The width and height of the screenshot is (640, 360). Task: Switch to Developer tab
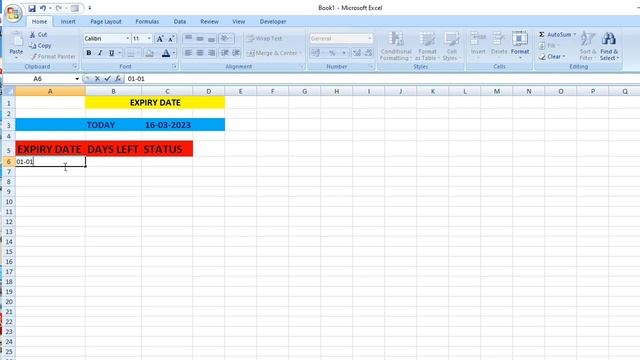click(273, 22)
